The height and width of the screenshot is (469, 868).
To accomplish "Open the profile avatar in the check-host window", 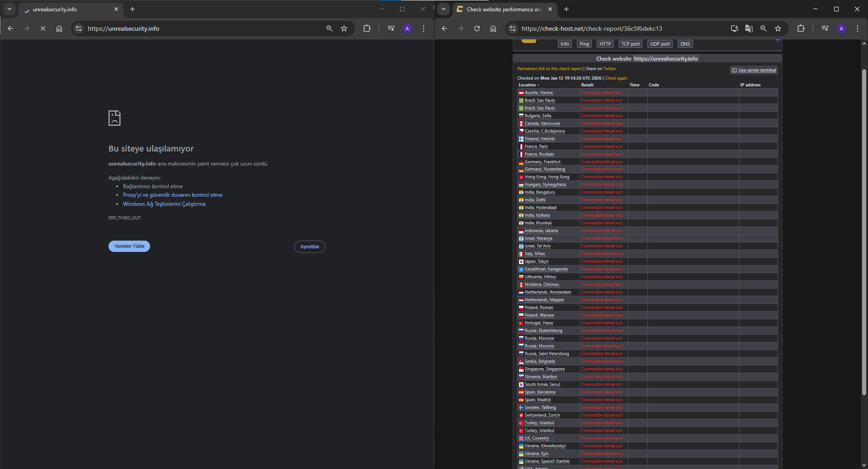I will point(841,28).
